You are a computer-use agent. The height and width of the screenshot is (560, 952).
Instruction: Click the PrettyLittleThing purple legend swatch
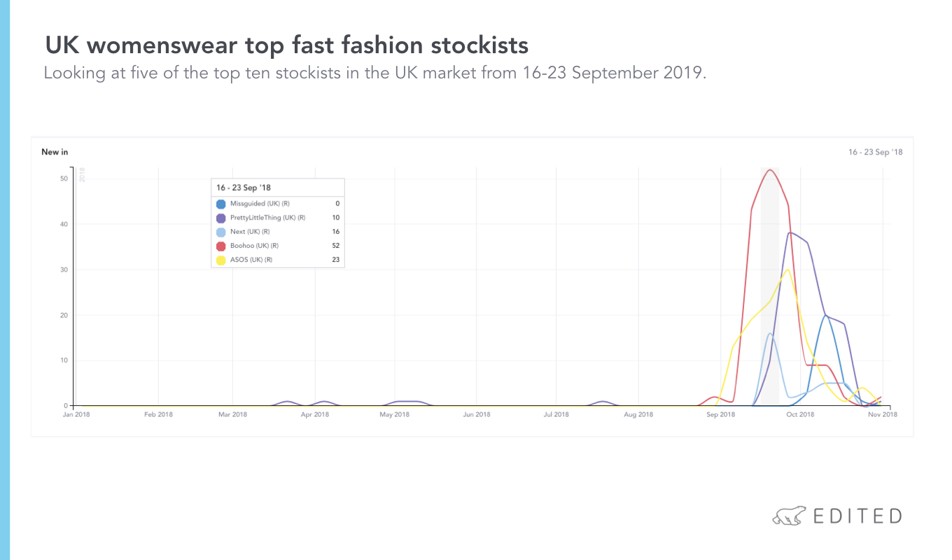(x=221, y=218)
